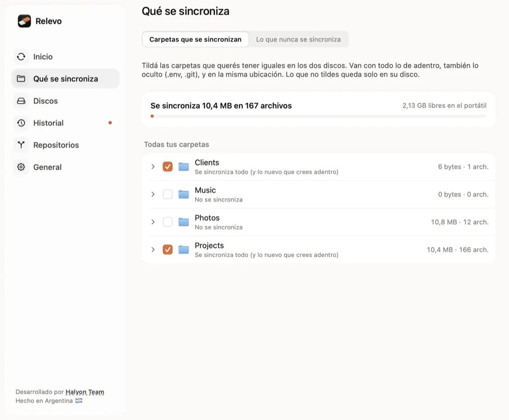Click the Photos folder icon
Screen dimensions: 509x420
click(184, 222)
